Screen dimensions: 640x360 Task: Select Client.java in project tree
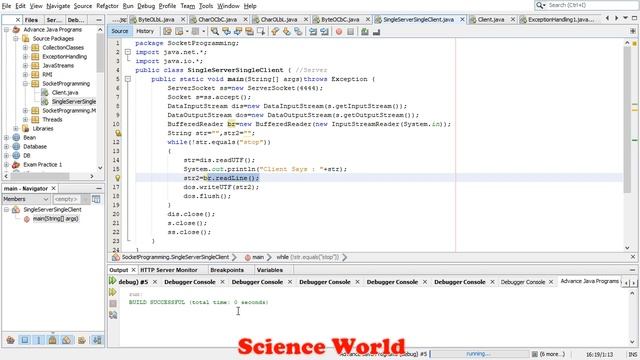tap(65, 93)
